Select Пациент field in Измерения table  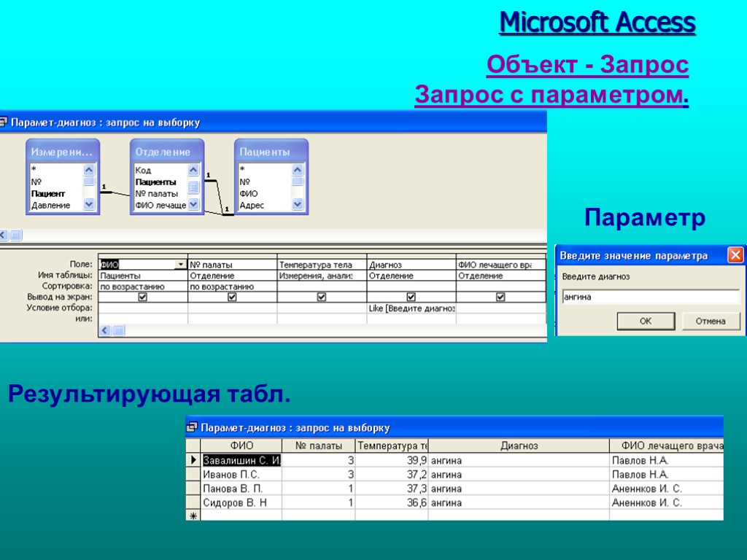pyautogui.click(x=48, y=193)
